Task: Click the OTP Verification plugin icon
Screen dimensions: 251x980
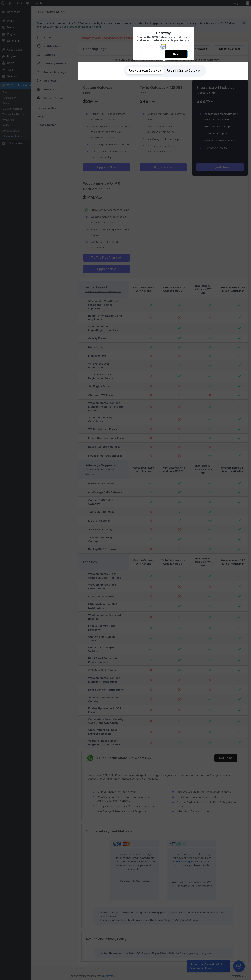Action: [x=3, y=85]
